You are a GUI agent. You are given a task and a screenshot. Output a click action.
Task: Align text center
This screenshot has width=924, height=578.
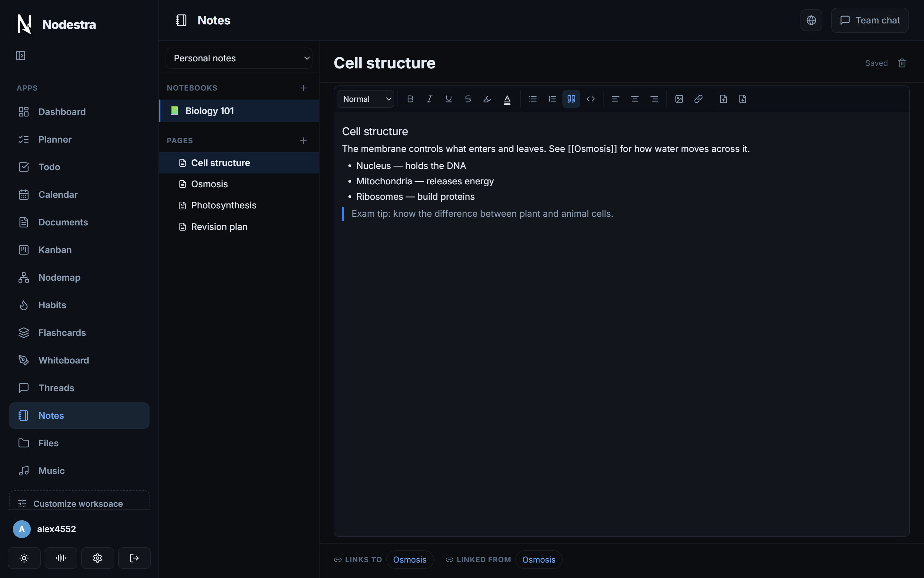(635, 99)
